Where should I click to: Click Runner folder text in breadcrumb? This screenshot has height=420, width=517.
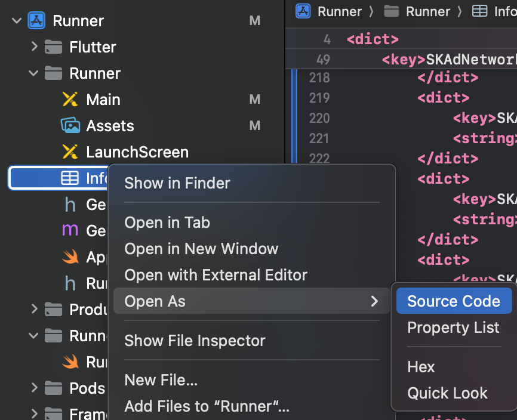click(x=428, y=11)
